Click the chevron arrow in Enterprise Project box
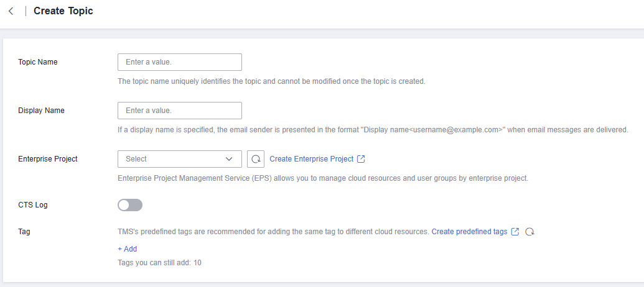The image size is (644, 287). click(229, 159)
